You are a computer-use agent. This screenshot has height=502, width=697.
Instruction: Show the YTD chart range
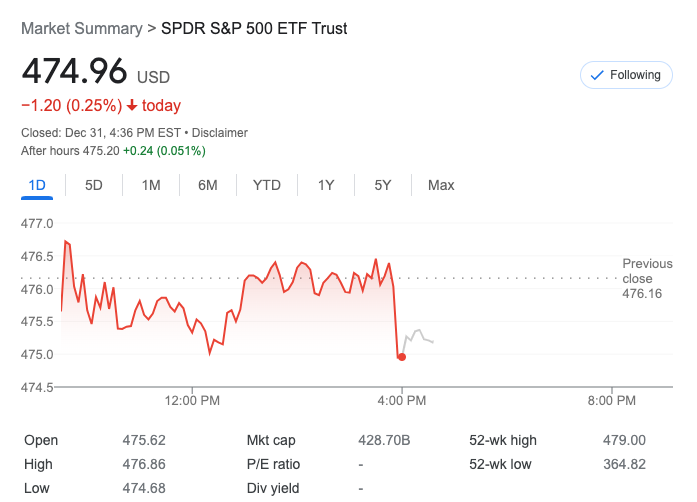click(x=267, y=185)
